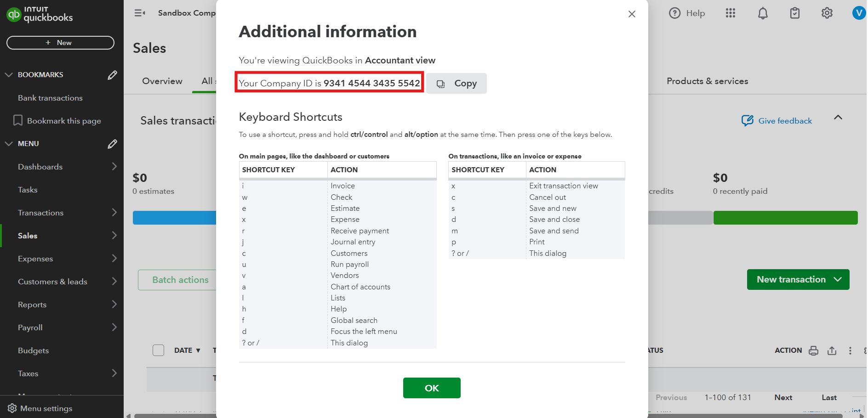Image resolution: width=868 pixels, height=418 pixels.
Task: Go to Budgets in the left menu
Action: click(33, 350)
